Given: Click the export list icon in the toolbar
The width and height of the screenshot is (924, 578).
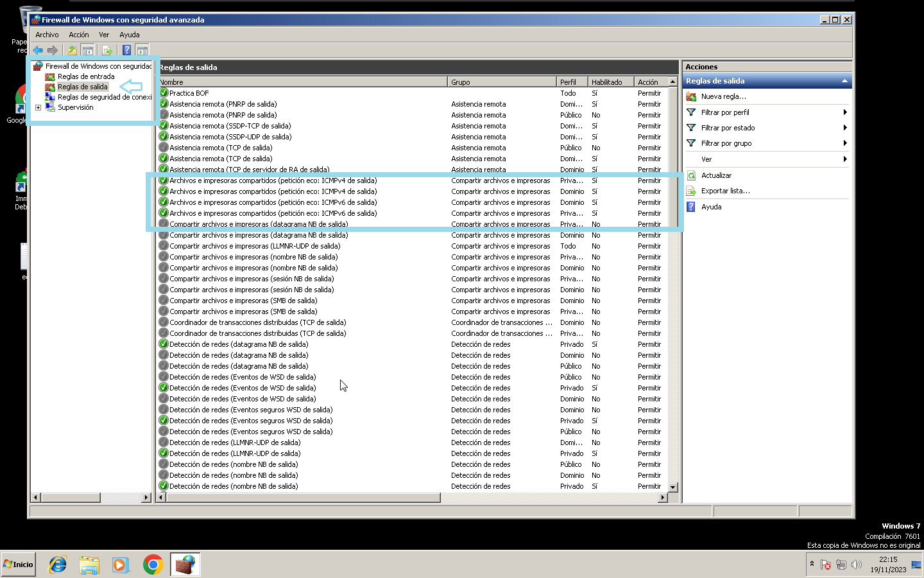Looking at the screenshot, I should tap(107, 50).
